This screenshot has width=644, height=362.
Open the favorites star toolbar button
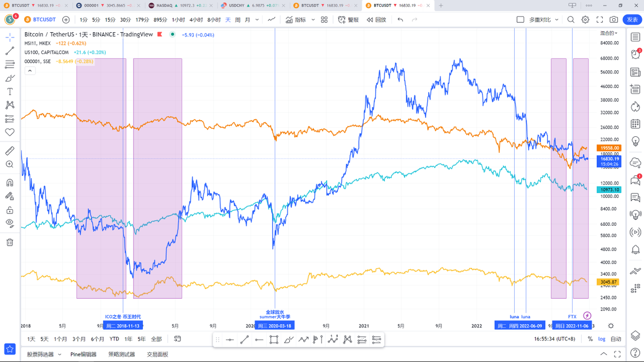[10, 349]
